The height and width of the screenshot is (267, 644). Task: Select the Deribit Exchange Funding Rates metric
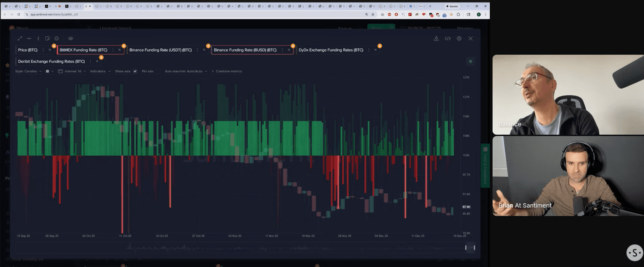pos(51,62)
